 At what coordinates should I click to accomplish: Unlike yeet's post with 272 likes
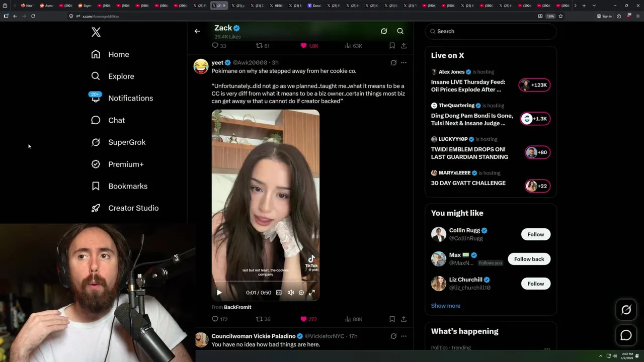point(308,319)
